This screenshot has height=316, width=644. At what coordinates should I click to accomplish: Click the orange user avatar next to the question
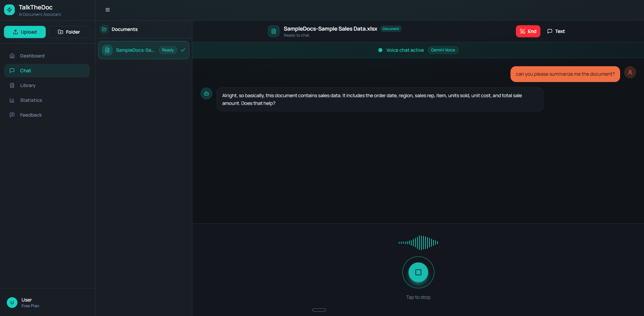630,72
